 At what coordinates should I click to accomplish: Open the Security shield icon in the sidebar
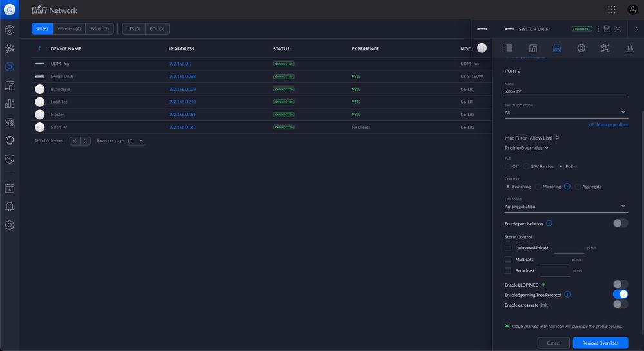10,158
